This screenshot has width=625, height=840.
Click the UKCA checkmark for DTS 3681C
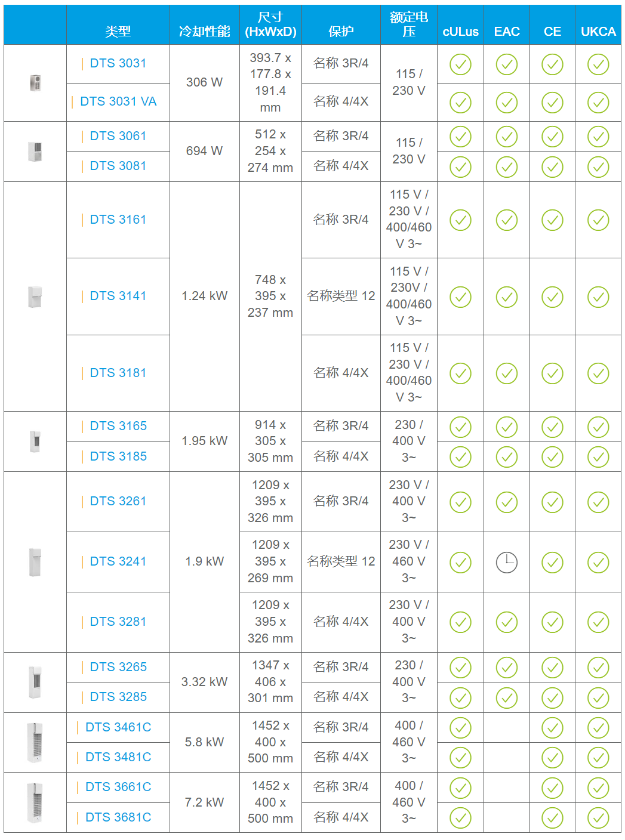tap(598, 818)
